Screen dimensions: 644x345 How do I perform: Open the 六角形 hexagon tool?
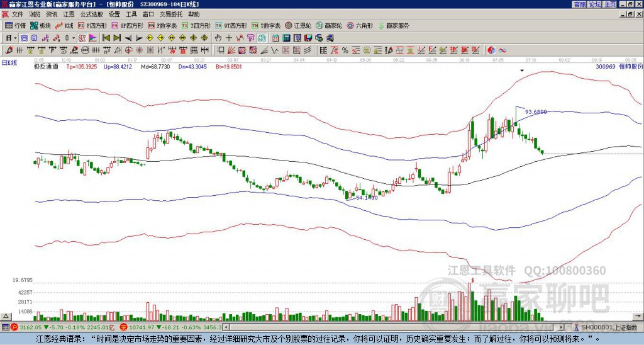[x=360, y=25]
